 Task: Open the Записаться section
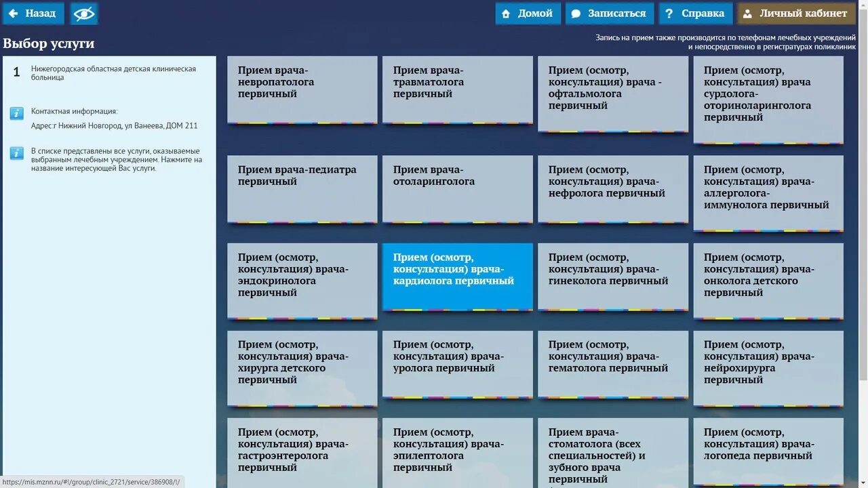tap(609, 14)
